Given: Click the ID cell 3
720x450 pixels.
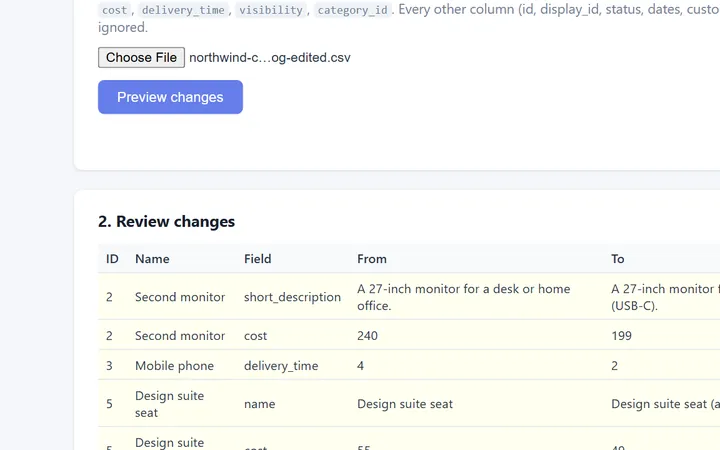Looking at the screenshot, I should click(x=109, y=366).
